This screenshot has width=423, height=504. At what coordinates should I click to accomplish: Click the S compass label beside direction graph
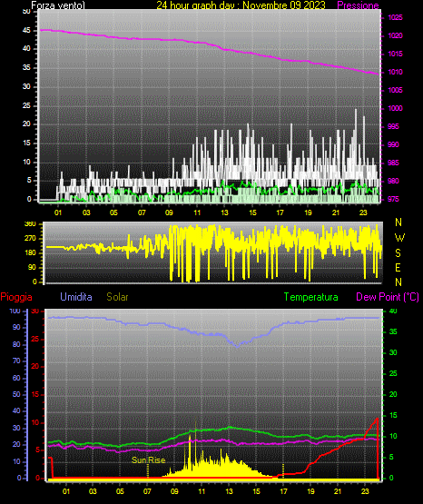pos(398,253)
